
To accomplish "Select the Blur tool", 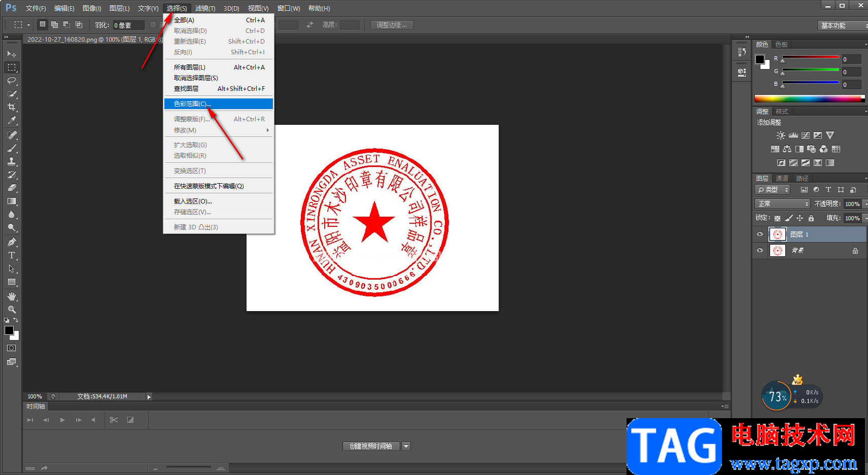I will 12,214.
